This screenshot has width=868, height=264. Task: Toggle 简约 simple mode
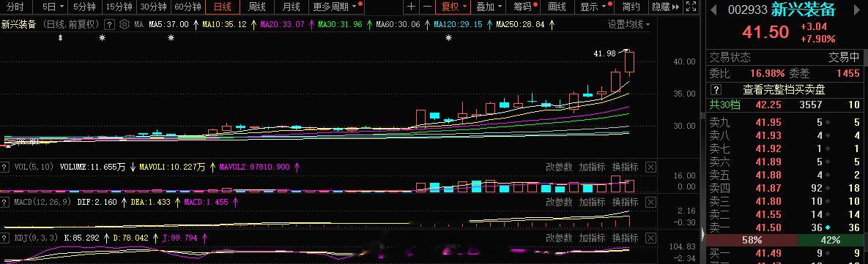coord(631,7)
